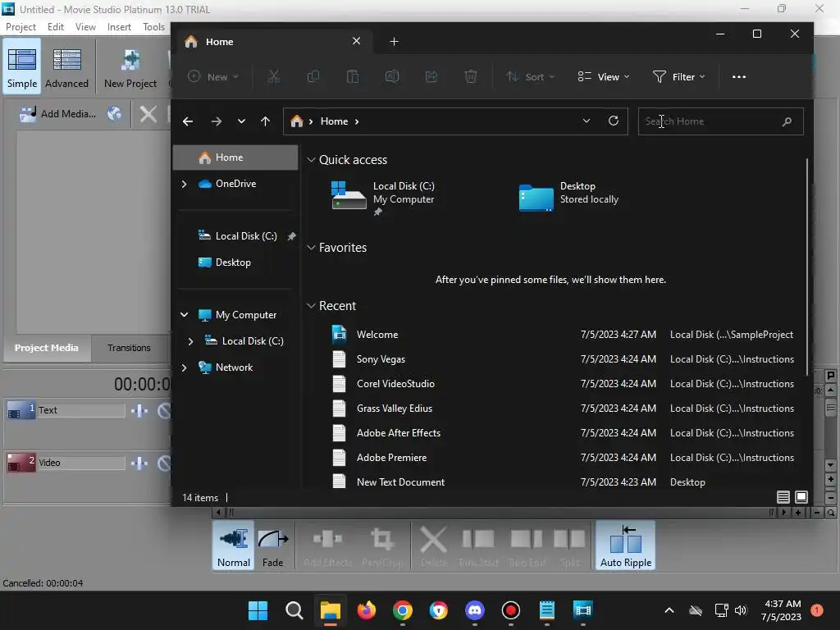The height and width of the screenshot is (630, 840).
Task: Switch to the Transitions tab
Action: point(129,348)
